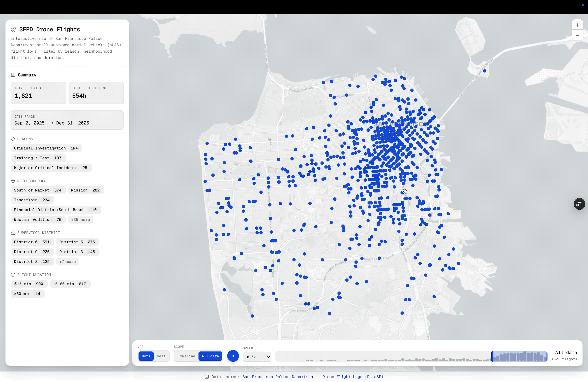Open the 0.5× speed dropdown

257,357
